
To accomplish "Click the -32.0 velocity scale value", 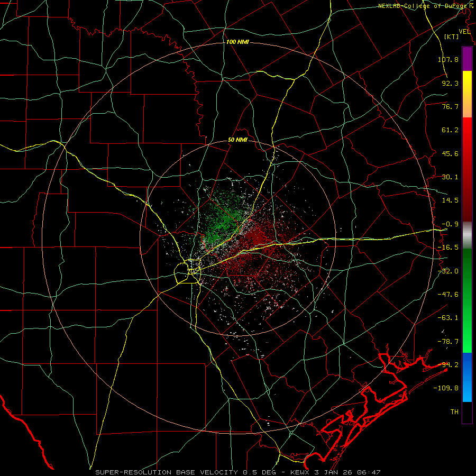I will pos(448,271).
